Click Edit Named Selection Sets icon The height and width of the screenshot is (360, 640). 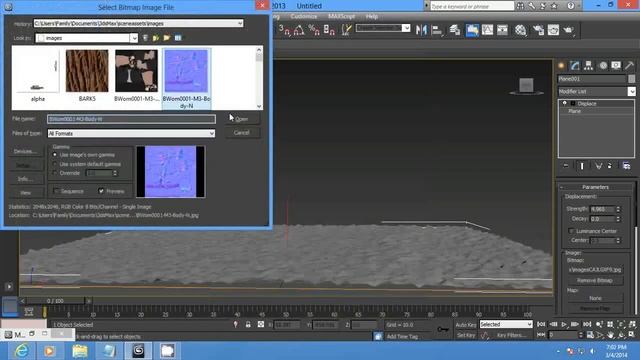pos(347,30)
